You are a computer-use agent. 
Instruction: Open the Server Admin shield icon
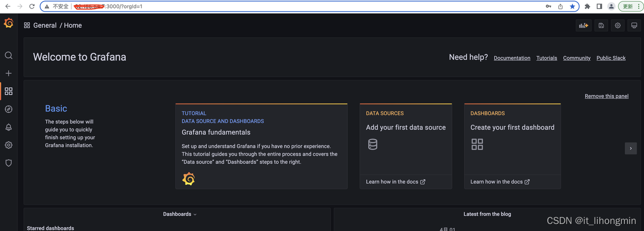click(x=9, y=163)
